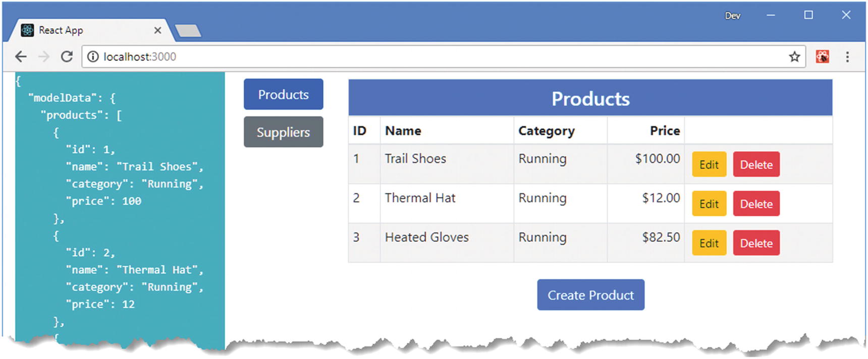The image size is (868, 359).
Task: Open Chrome three-dot menu
Action: (x=847, y=56)
